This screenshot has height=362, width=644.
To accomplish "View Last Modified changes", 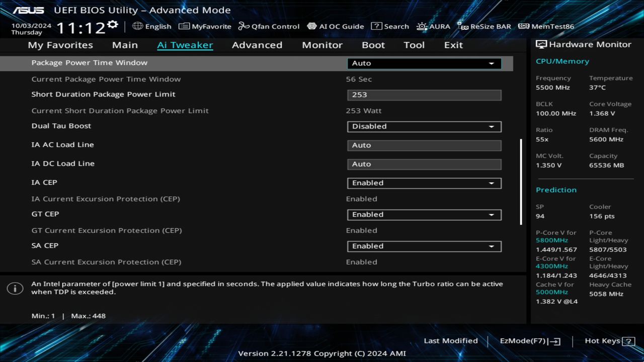I will coord(451,341).
